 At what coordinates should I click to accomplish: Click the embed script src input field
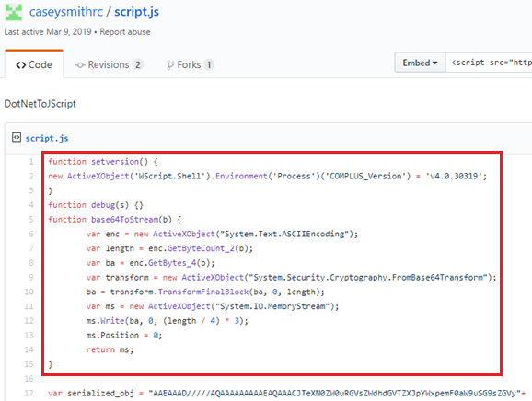(489, 63)
